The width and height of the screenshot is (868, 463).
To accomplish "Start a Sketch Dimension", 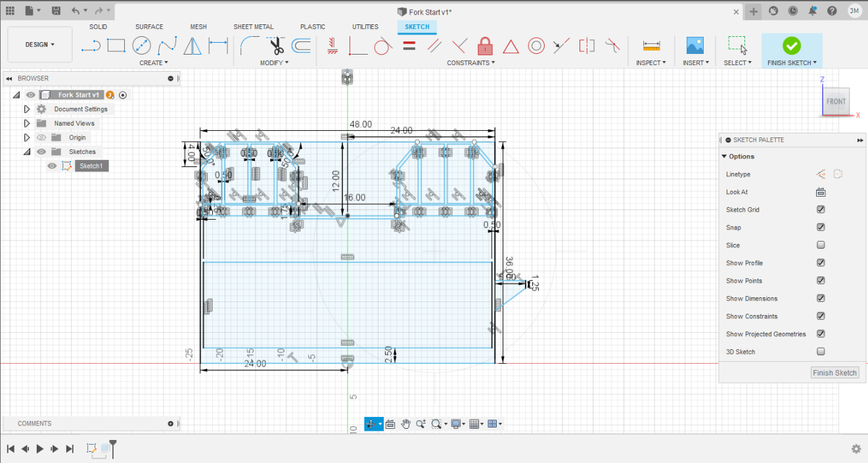I will (217, 45).
